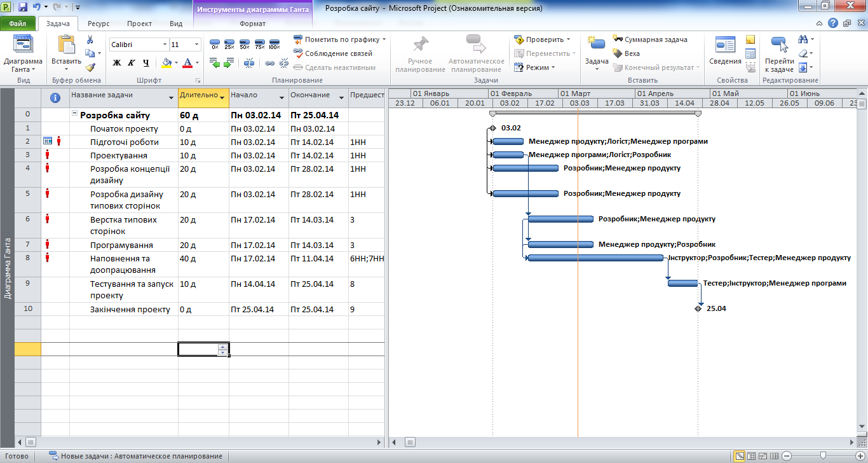Screen dimensions: 868x463
Task: Select the Задача ribbon tab
Action: (58, 24)
